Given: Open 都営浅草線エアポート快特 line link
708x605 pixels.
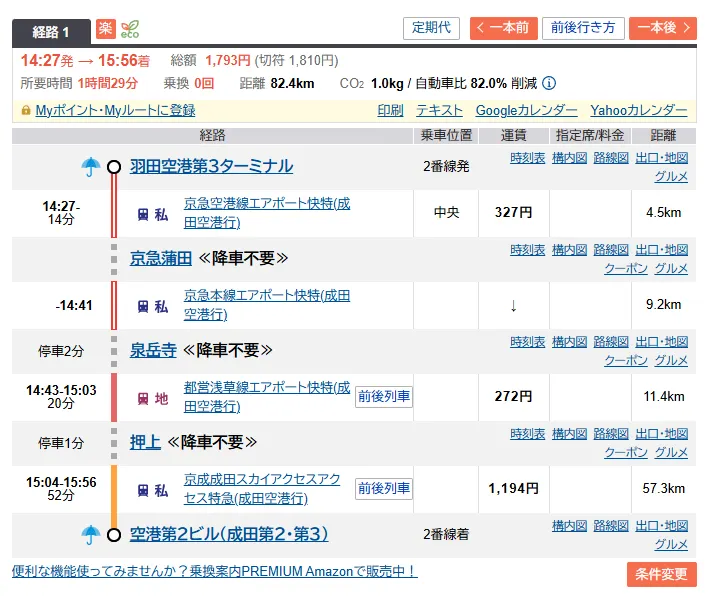Looking at the screenshot, I should (x=267, y=397).
